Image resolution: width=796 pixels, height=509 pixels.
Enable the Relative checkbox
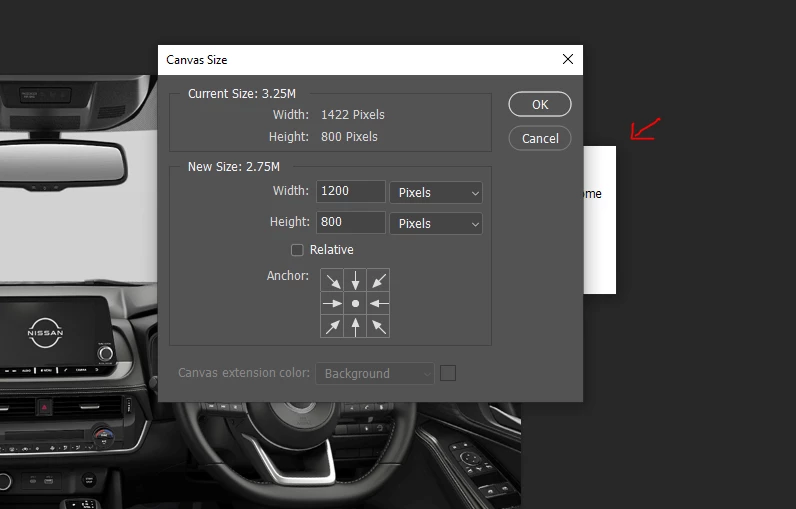[x=297, y=250]
